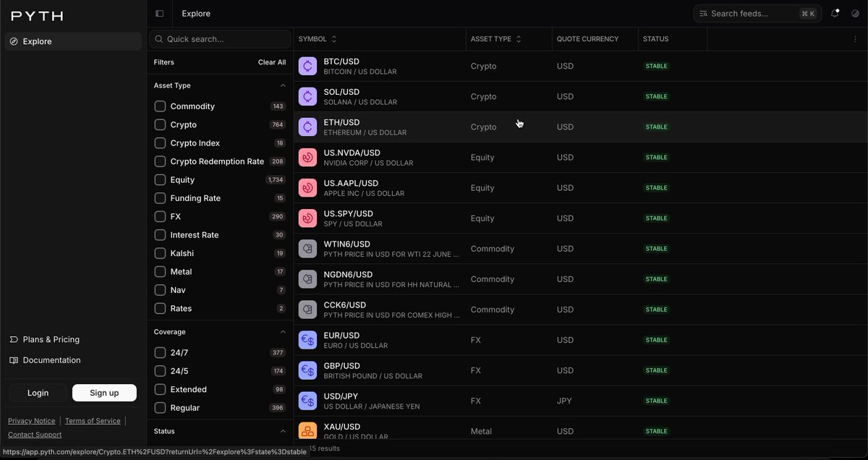Click the GBP/USD FX icon
Viewport: 868px width, 460px height.
click(x=307, y=370)
